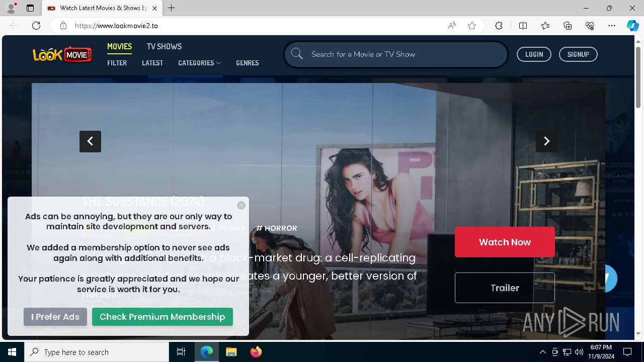Click the LookMovie logo
644x362 pixels.
[x=62, y=54]
